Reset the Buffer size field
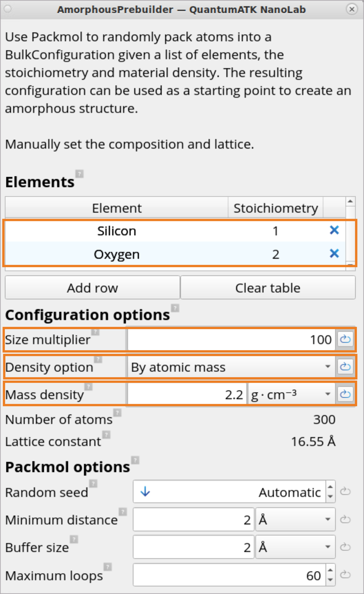 click(x=345, y=547)
